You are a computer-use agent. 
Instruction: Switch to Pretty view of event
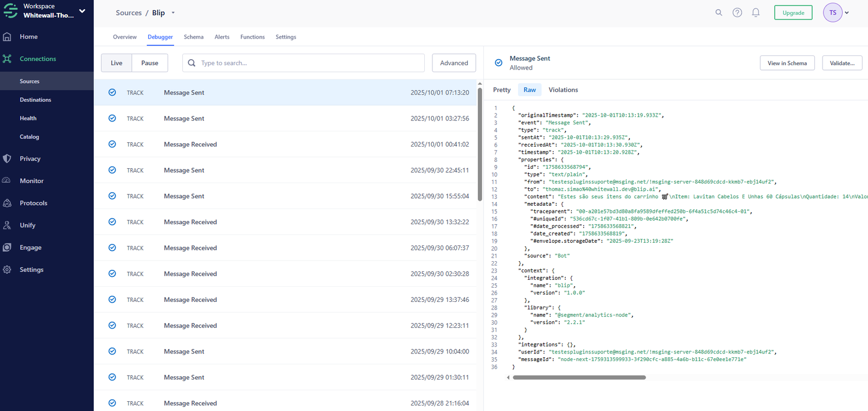502,90
